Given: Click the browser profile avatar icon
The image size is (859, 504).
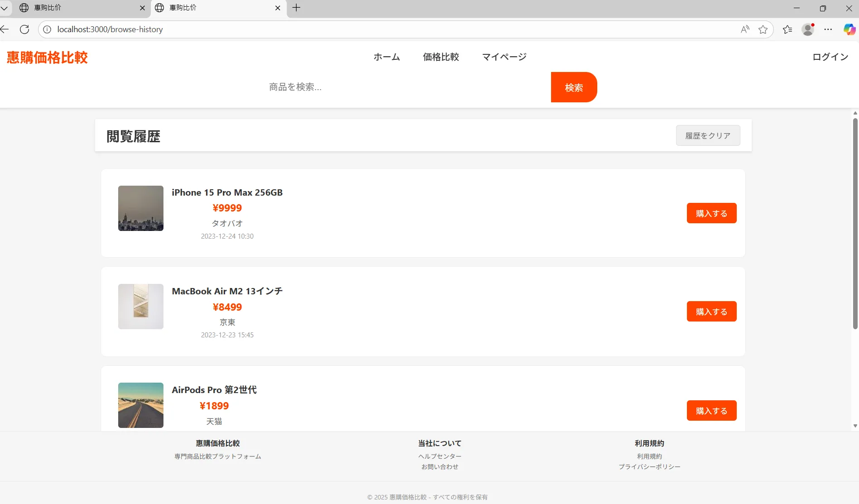Looking at the screenshot, I should (x=808, y=29).
